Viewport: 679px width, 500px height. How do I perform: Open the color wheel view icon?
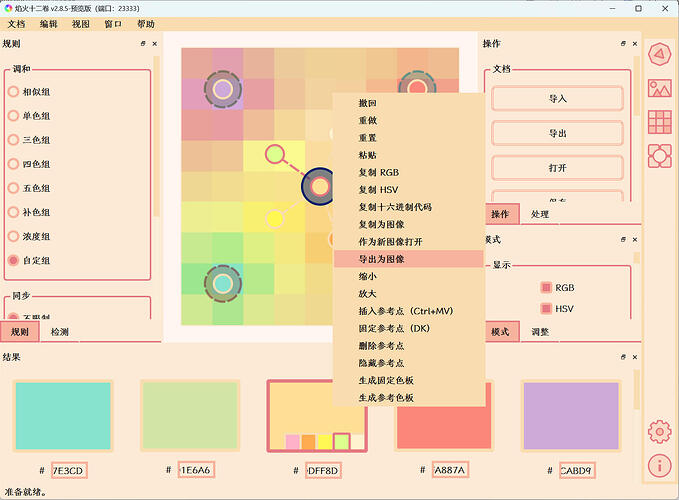(x=659, y=54)
